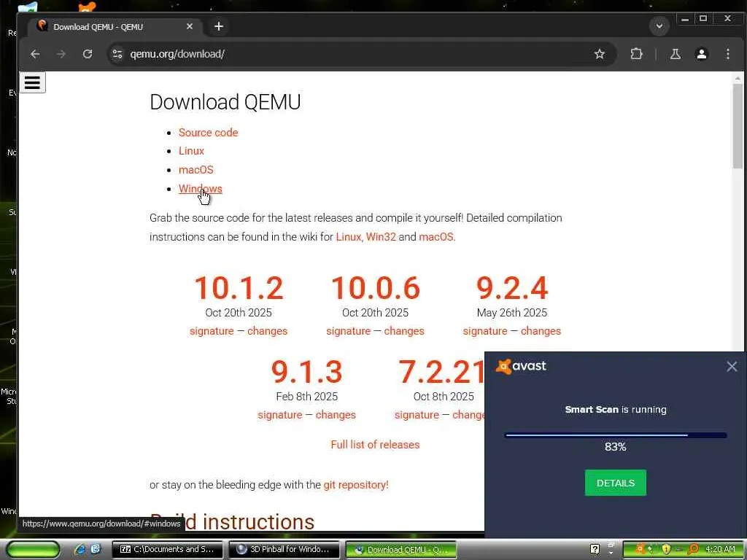Close the Avast popup
Image resolution: width=747 pixels, height=560 pixels.
(732, 366)
